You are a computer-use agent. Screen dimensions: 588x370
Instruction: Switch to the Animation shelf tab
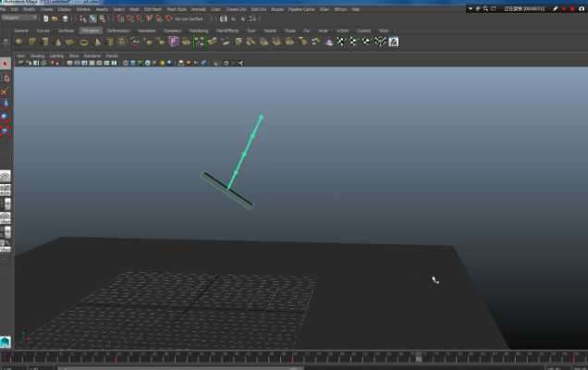(x=146, y=30)
